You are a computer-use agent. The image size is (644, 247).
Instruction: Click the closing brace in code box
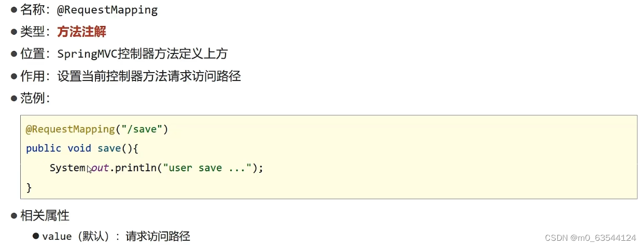[29, 187]
